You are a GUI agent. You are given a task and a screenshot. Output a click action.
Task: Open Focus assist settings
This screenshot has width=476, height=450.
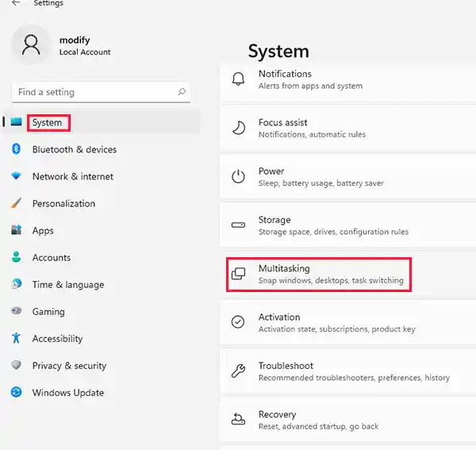coord(348,128)
